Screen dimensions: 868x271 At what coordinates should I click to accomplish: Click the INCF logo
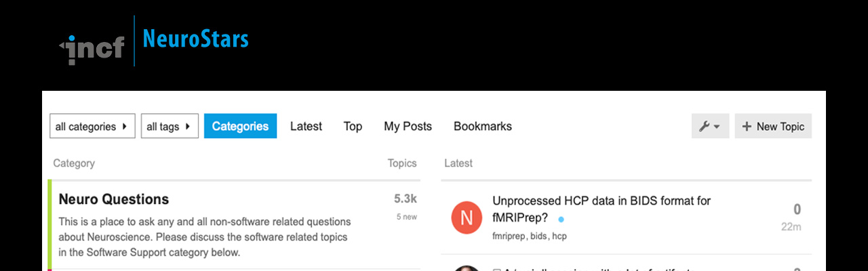92,47
